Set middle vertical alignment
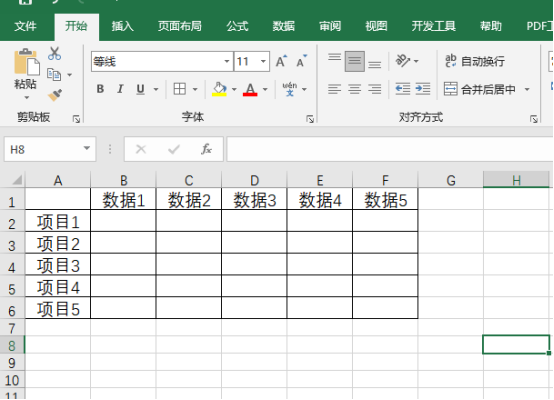554x400 pixels. pos(355,61)
